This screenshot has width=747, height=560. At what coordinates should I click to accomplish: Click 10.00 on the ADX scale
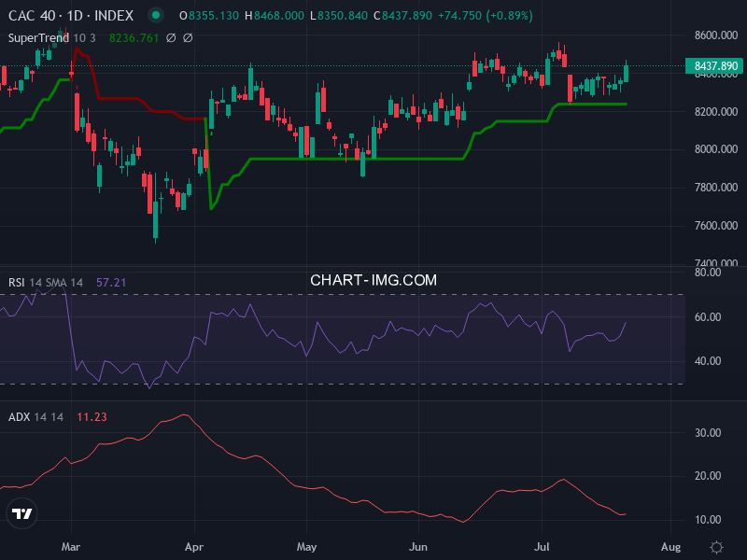pyautogui.click(x=708, y=520)
